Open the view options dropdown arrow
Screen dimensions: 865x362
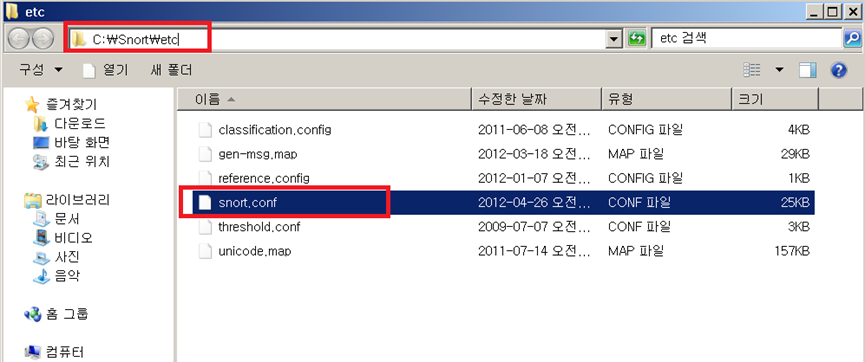(x=779, y=70)
